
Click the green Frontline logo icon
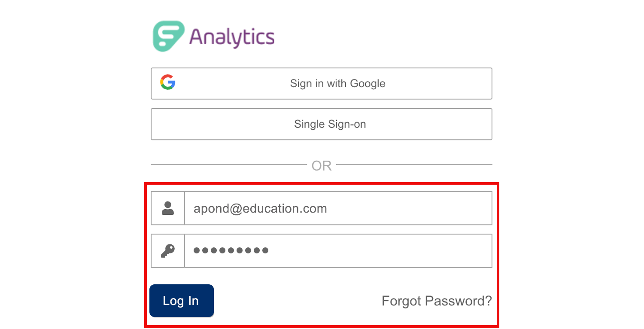click(169, 36)
